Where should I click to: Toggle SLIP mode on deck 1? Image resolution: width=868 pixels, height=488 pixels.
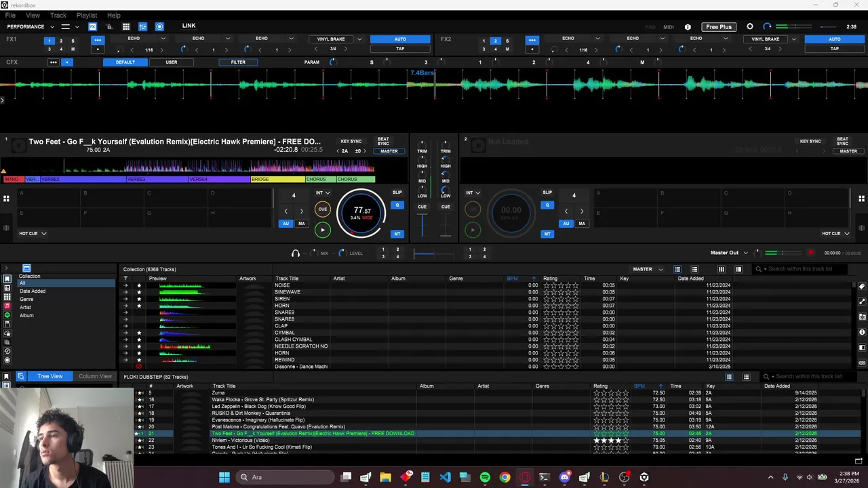pyautogui.click(x=397, y=192)
